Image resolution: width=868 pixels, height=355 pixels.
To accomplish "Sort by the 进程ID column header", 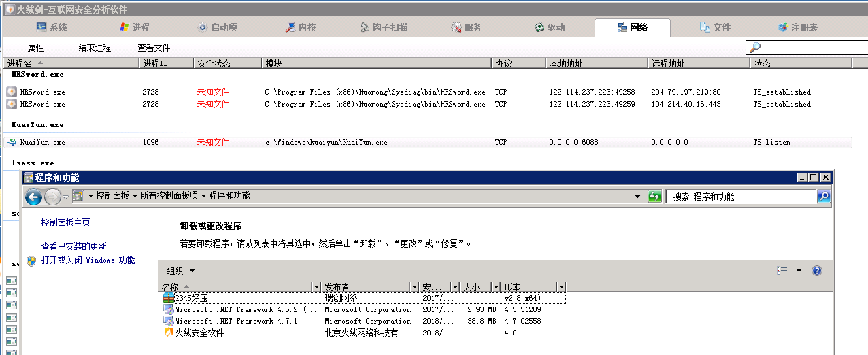I will [x=167, y=63].
